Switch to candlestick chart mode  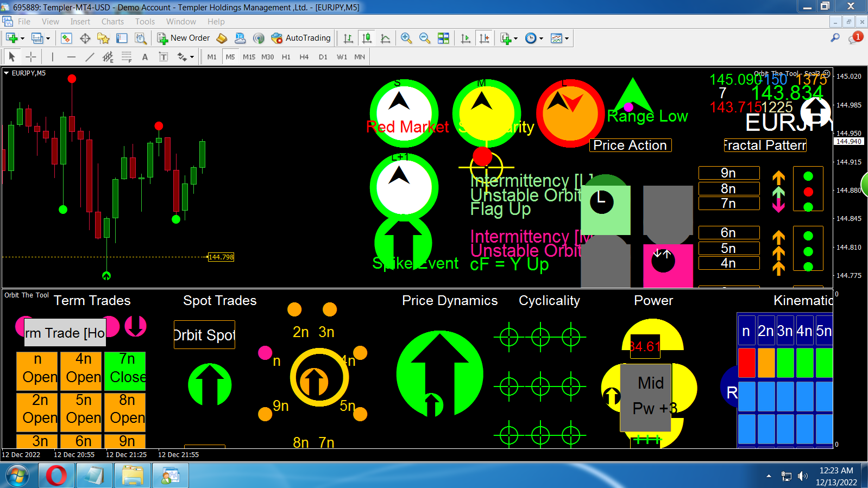[367, 38]
